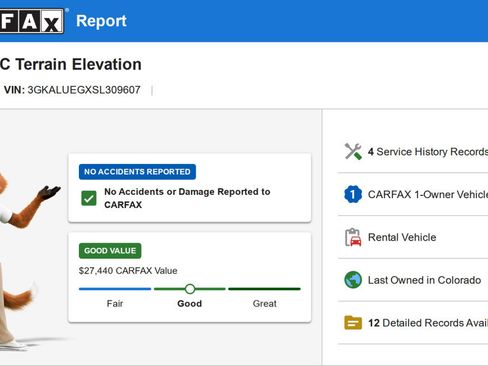Image resolution: width=488 pixels, height=366 pixels.
Task: Click the CARFAX logo in header
Action: point(32,21)
